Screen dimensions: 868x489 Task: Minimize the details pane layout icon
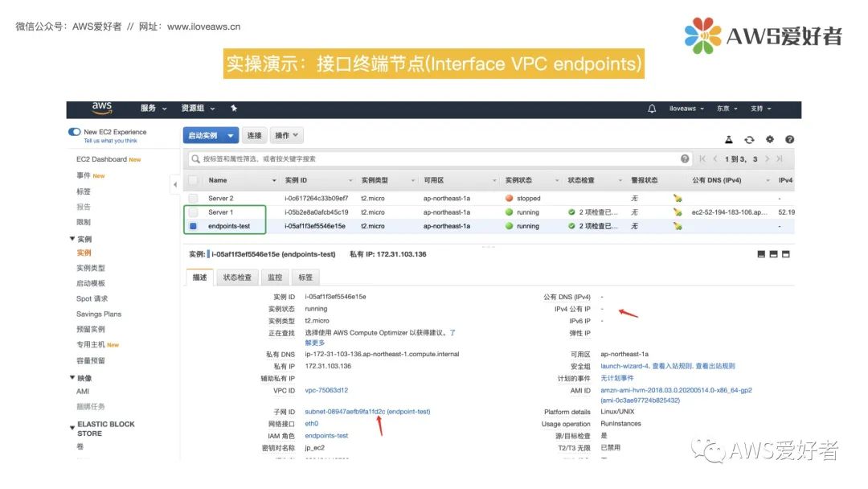[x=761, y=254]
